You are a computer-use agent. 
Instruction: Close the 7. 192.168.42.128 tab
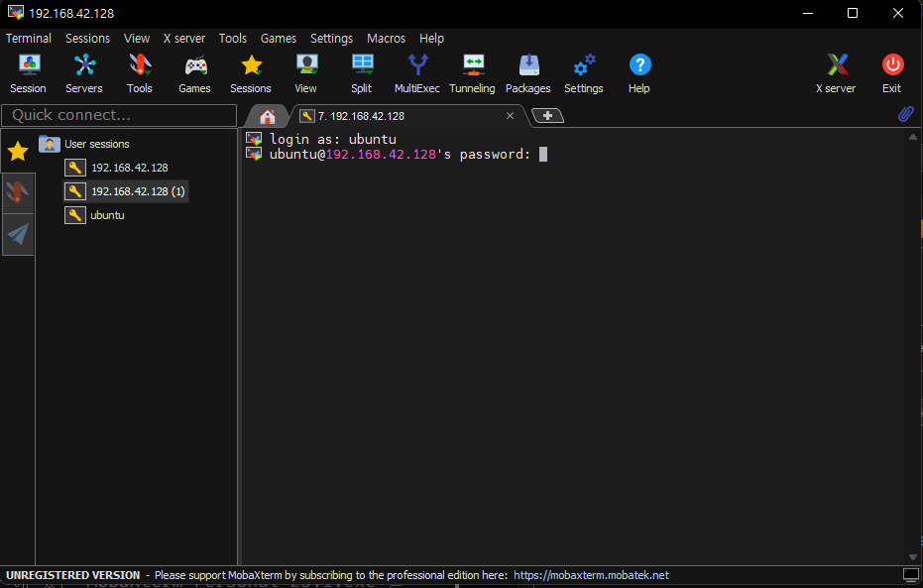point(510,116)
